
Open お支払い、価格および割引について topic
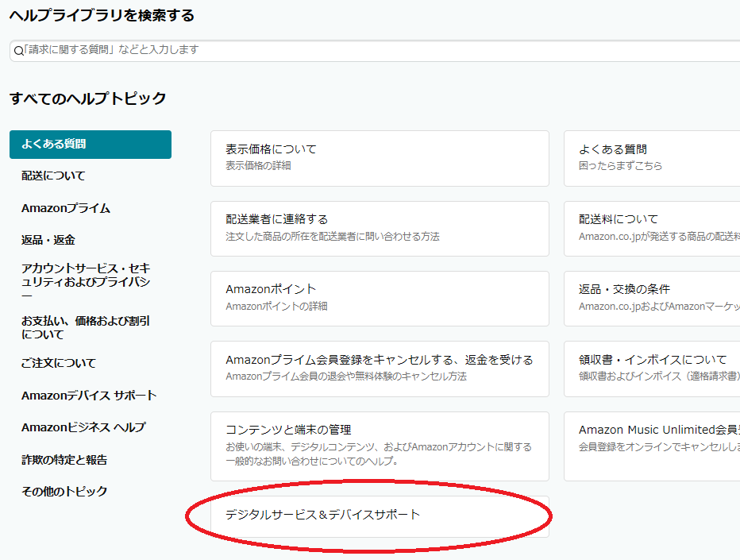tap(86, 328)
